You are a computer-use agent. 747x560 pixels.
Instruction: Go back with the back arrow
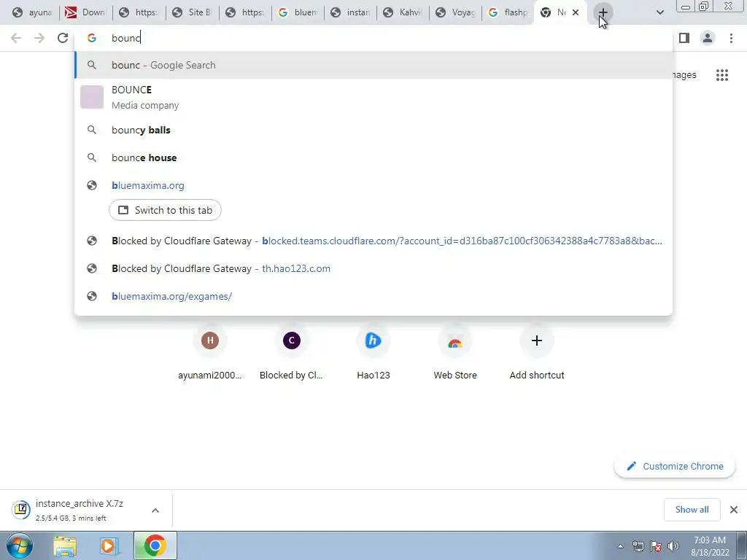point(16,38)
